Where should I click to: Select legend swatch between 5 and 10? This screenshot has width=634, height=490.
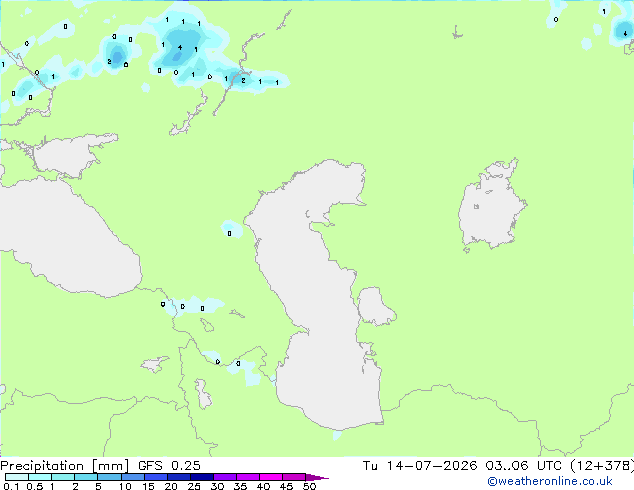coord(109,477)
